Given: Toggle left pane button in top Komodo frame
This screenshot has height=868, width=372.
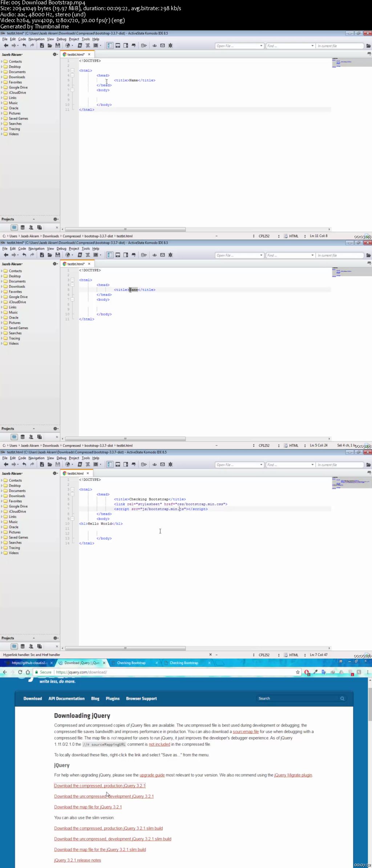Looking at the screenshot, I should [x=110, y=45].
